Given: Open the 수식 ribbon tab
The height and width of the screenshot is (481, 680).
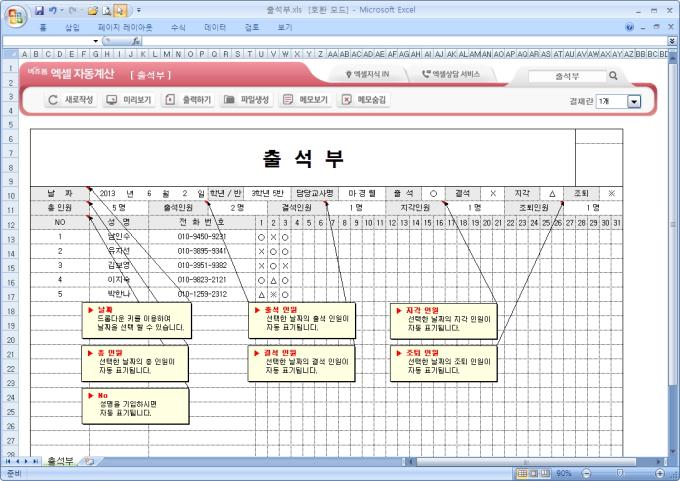Looking at the screenshot, I should [x=178, y=27].
